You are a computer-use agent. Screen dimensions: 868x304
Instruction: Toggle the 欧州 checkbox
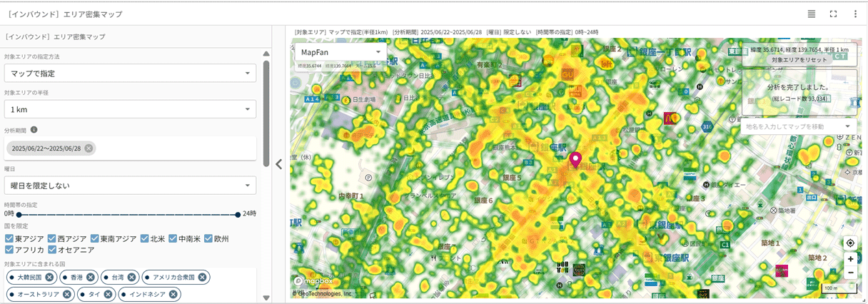point(208,238)
